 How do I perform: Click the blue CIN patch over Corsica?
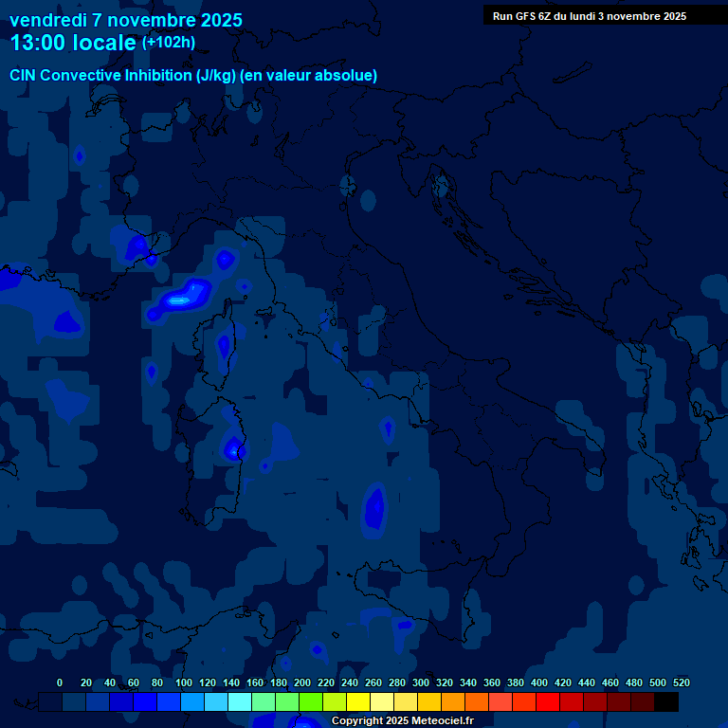coord(224,345)
